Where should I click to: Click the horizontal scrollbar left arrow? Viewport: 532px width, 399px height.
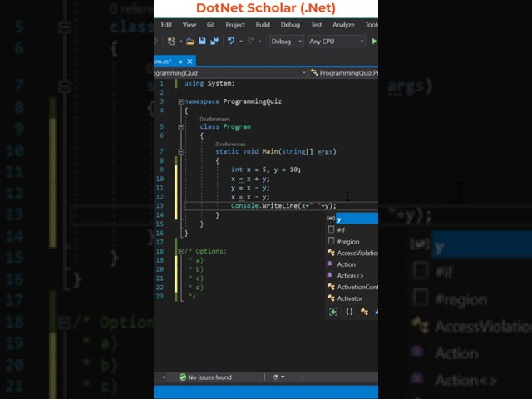click(302, 377)
